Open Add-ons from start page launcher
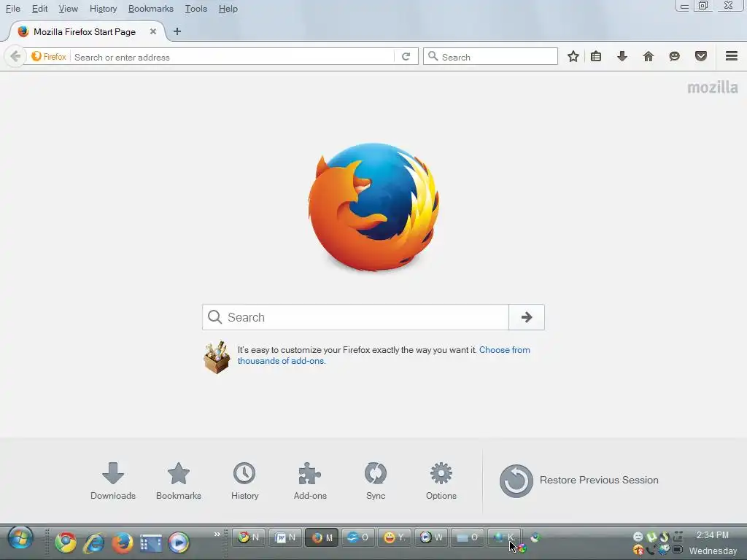 (x=310, y=481)
